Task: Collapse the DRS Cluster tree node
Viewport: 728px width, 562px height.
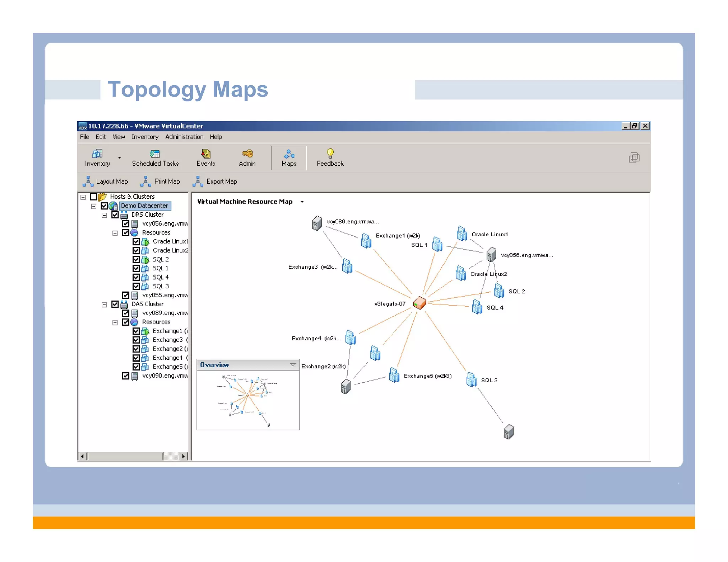Action: [x=104, y=215]
